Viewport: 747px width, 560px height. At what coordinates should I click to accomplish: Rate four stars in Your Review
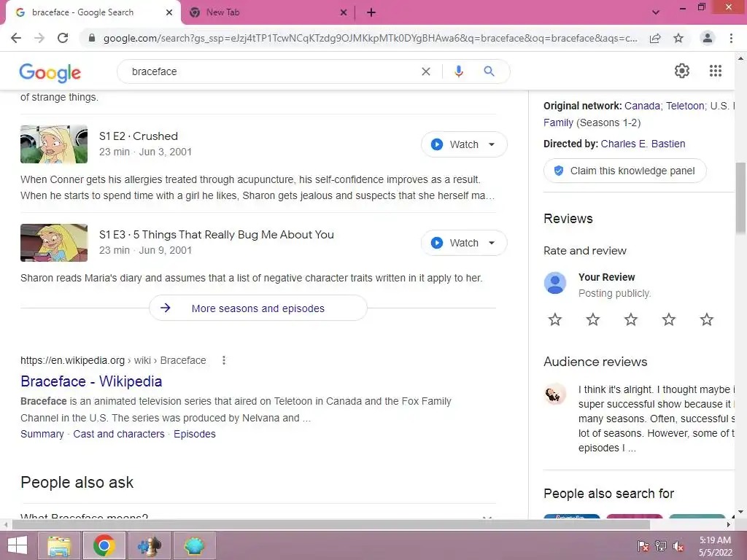click(x=668, y=319)
